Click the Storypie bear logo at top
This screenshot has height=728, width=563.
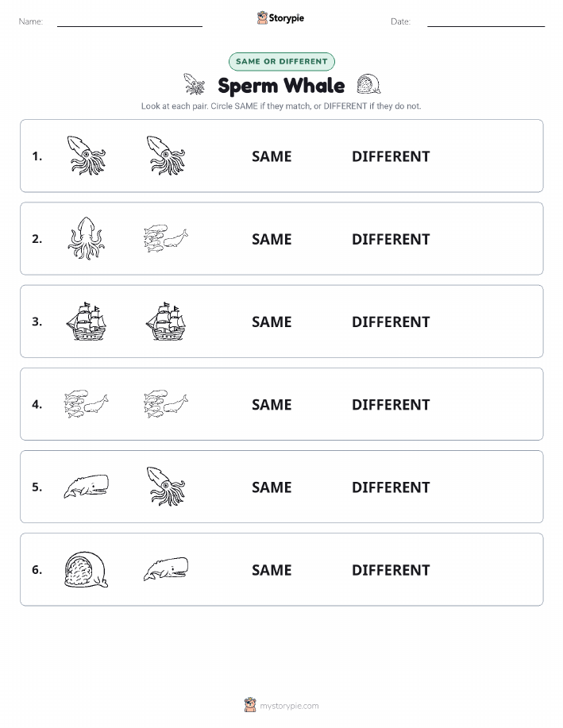262,18
